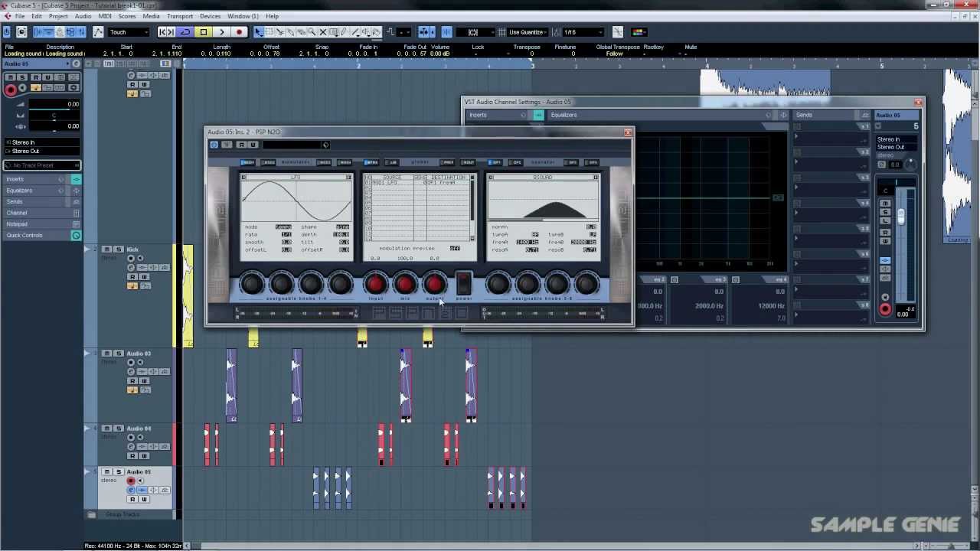Image resolution: width=980 pixels, height=551 pixels.
Task: Click the red input knob in PSP N2O
Action: [x=376, y=285]
